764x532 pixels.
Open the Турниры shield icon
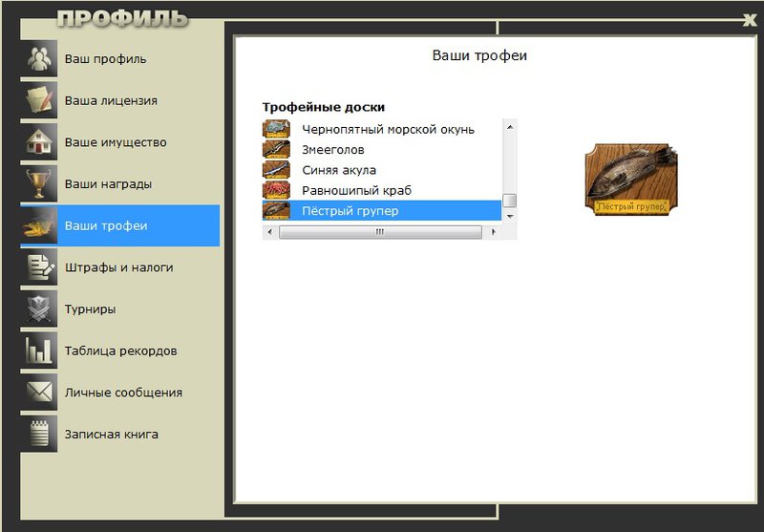coord(39,309)
